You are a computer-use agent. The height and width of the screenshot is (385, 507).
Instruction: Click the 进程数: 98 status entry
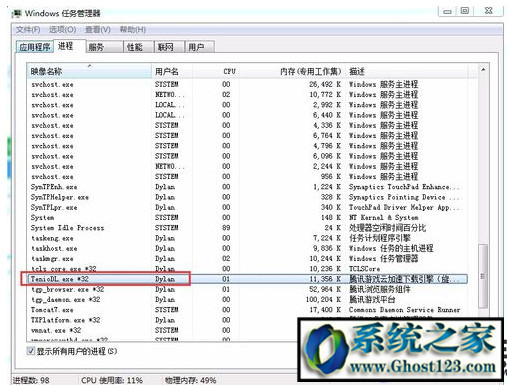coord(31,380)
